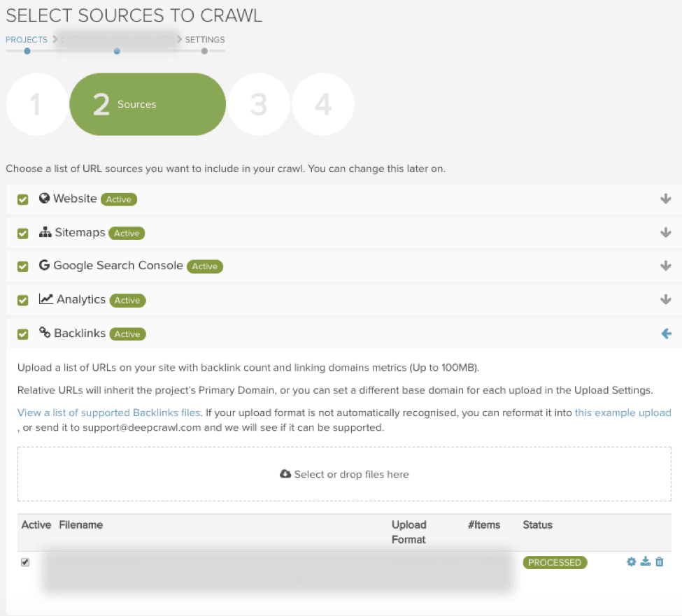The width and height of the screenshot is (682, 616).
Task: Click the Google G icon
Action: (x=44, y=265)
